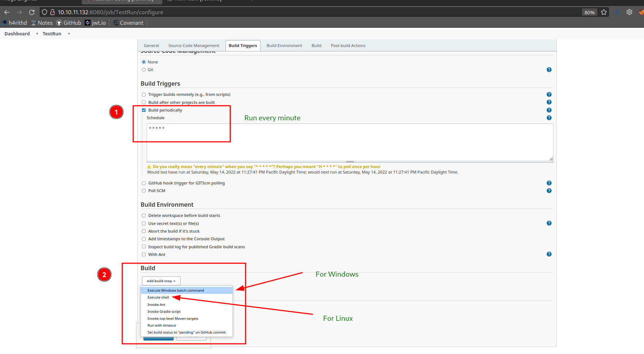Open Covenant bookmark
The image size is (644, 354).
coord(128,23)
